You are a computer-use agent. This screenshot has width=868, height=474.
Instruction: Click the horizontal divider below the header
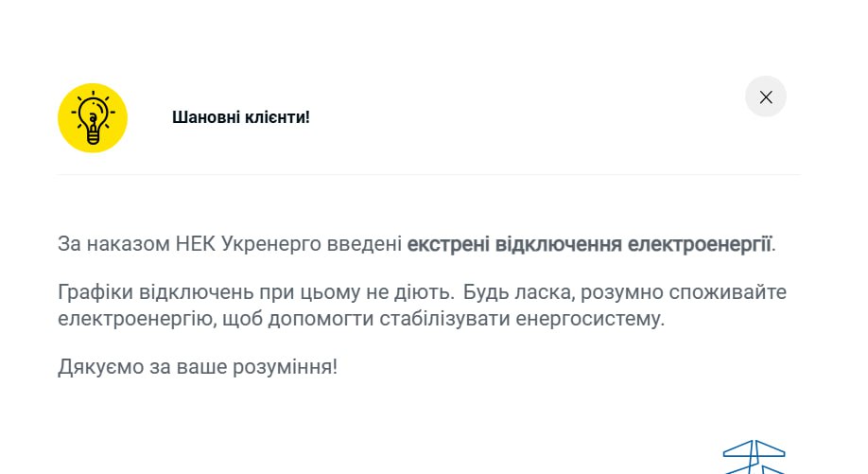pyautogui.click(x=429, y=175)
